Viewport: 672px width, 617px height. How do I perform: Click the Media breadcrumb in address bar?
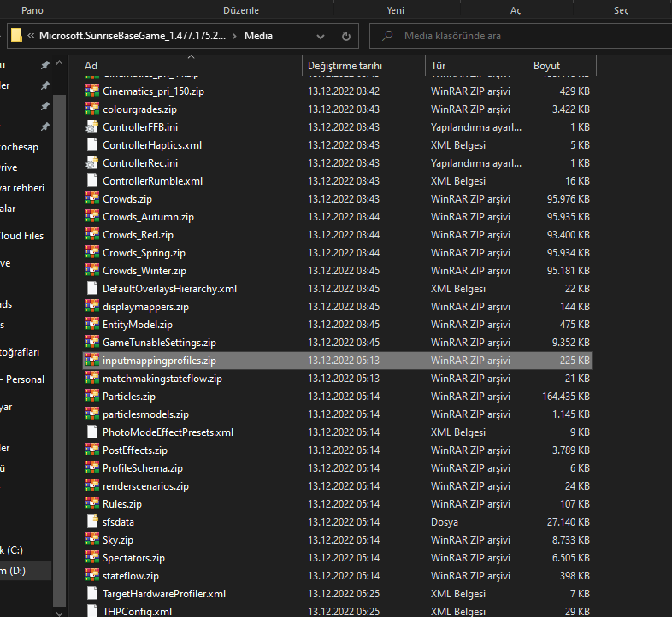[258, 36]
